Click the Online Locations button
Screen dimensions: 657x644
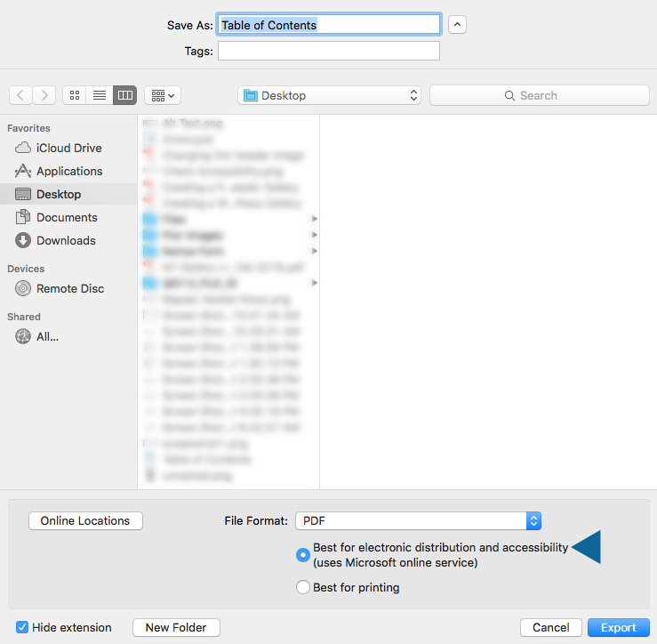click(x=85, y=520)
